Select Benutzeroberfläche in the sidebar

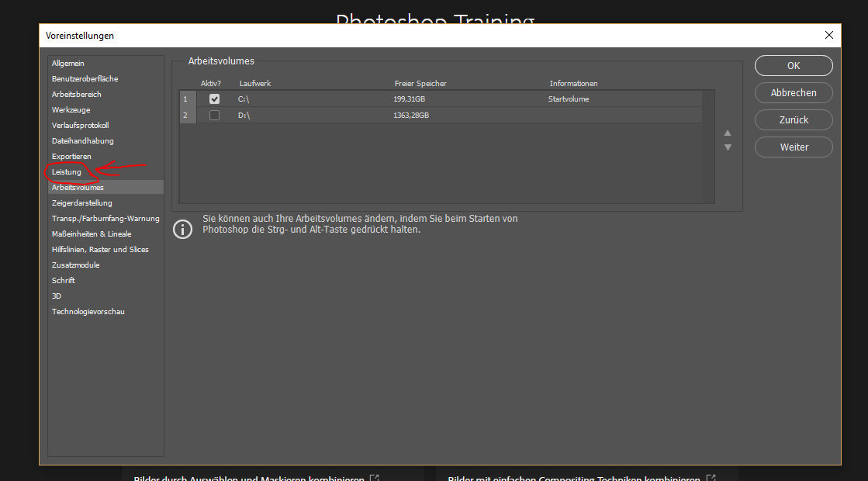point(85,79)
